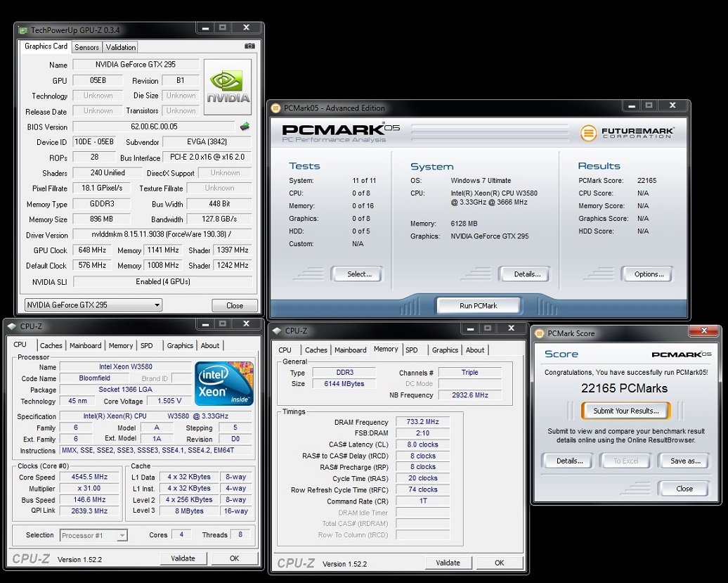The width and height of the screenshot is (728, 583).
Task: Click GPU Clock value 648 MHz
Action: (92, 250)
